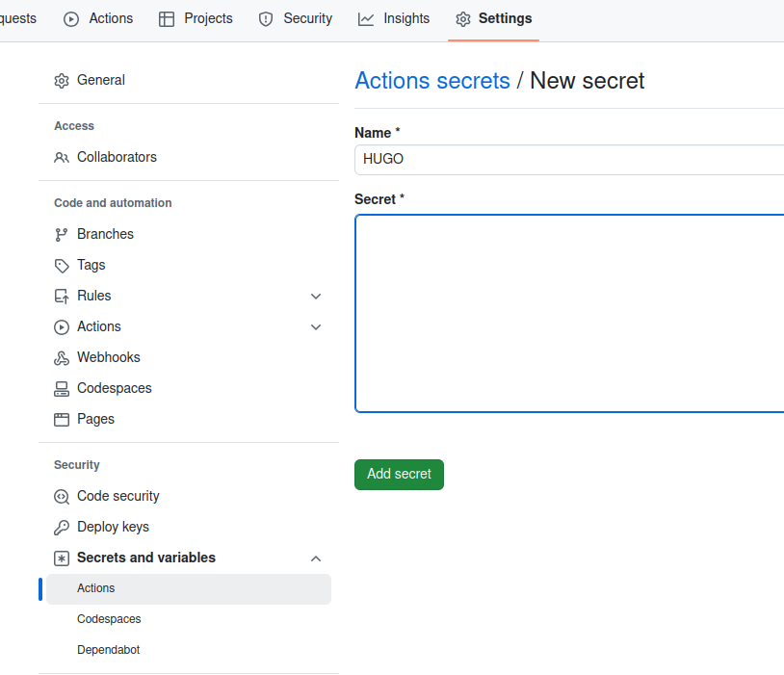Click inside the Secret text area
The height and width of the screenshot is (675, 784).
(x=569, y=314)
